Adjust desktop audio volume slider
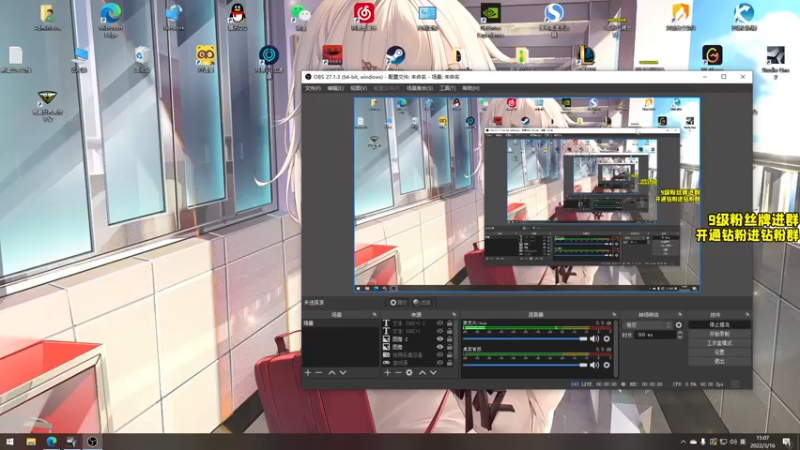Image resolution: width=800 pixels, height=450 pixels. click(525, 365)
